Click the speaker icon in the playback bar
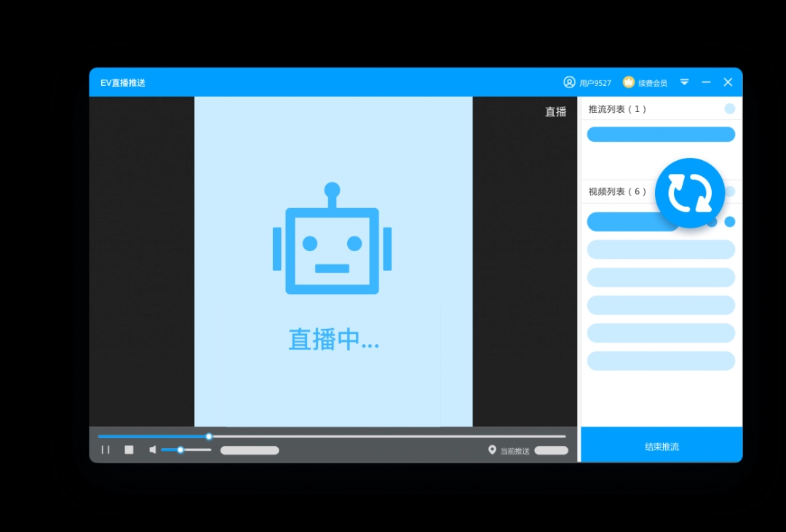The height and width of the screenshot is (532, 786). coord(154,450)
